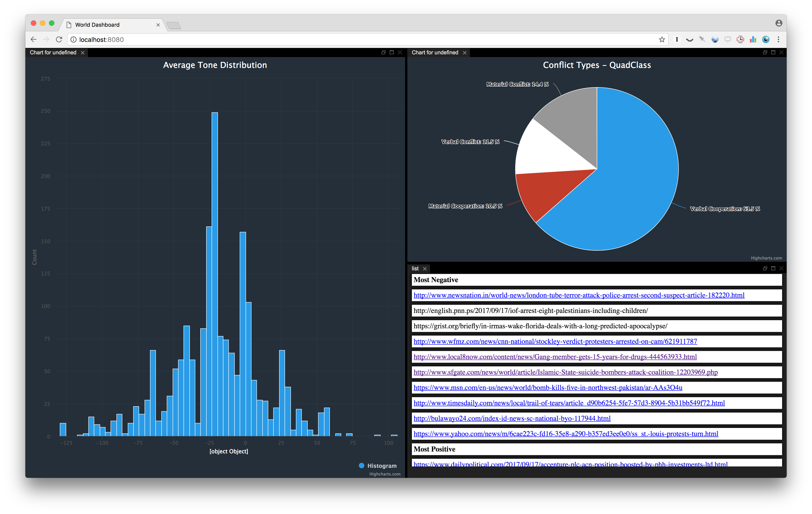
Task: Open the red cross clock extension
Action: [740, 39]
